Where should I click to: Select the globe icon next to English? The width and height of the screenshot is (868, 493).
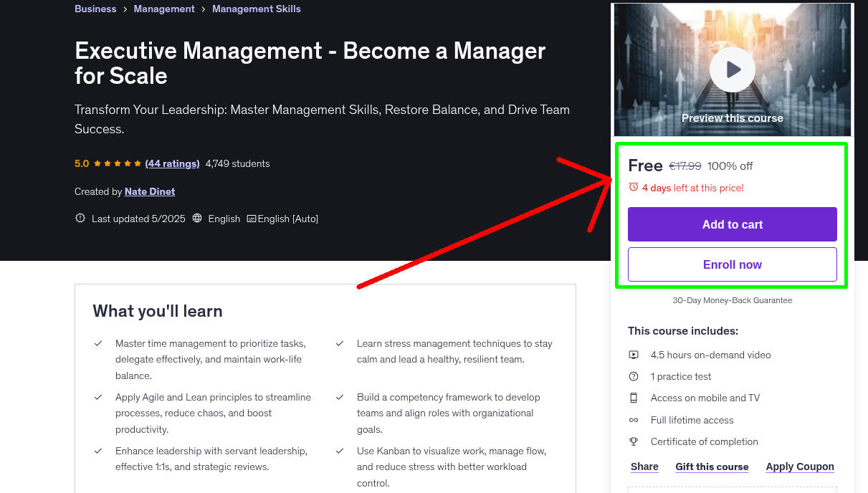[197, 219]
